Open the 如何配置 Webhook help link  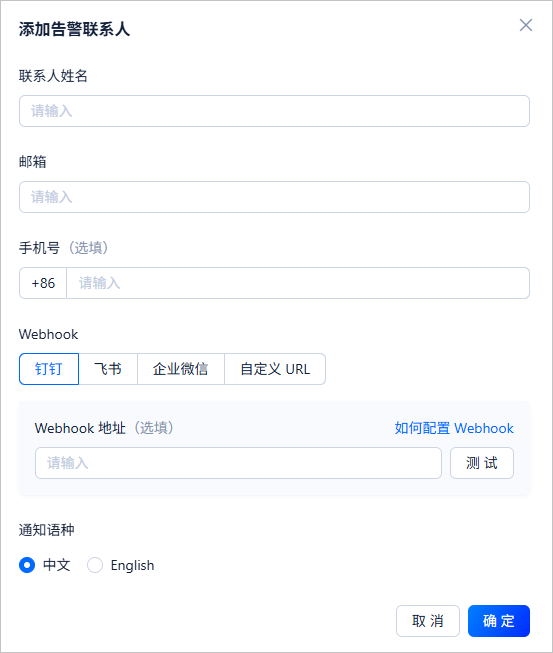point(454,428)
